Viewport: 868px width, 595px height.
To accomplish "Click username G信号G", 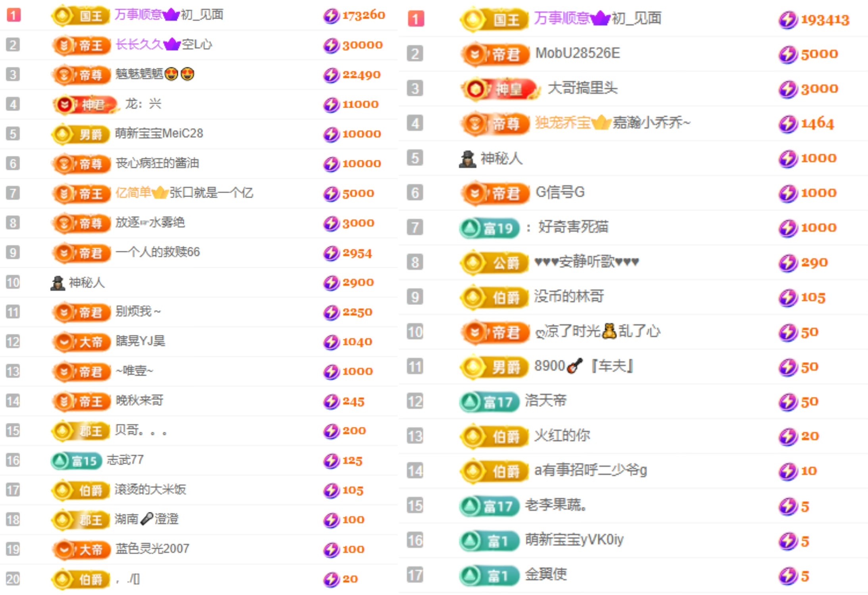I will point(560,192).
